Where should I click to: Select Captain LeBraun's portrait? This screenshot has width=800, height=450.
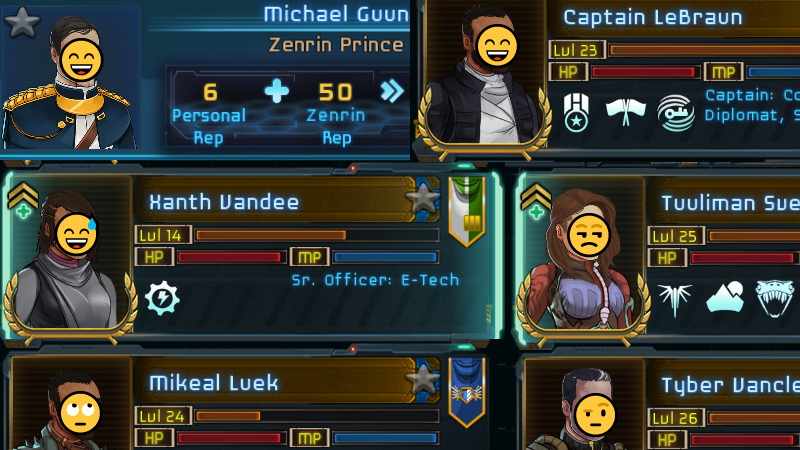click(484, 77)
